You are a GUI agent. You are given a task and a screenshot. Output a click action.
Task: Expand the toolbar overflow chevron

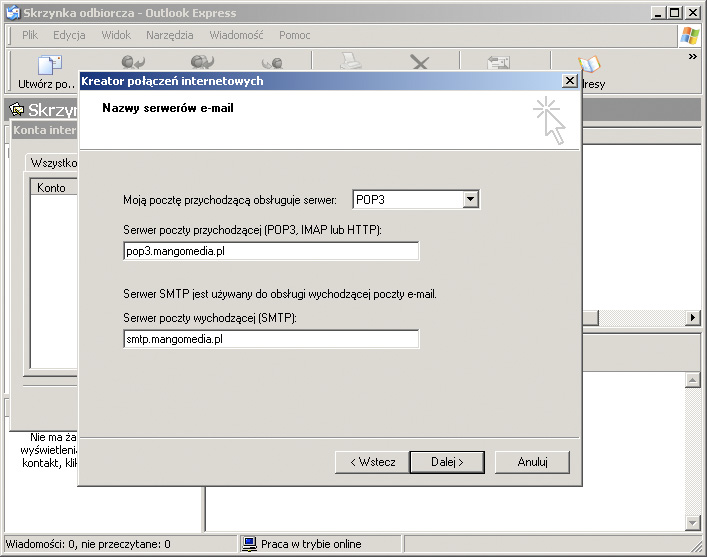[x=693, y=56]
